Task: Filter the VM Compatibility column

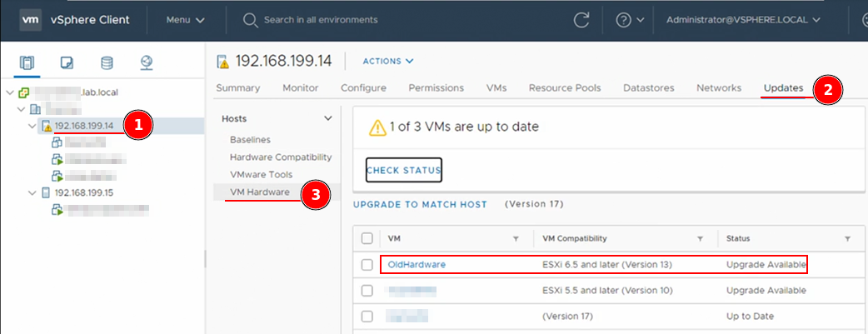Action: click(700, 239)
